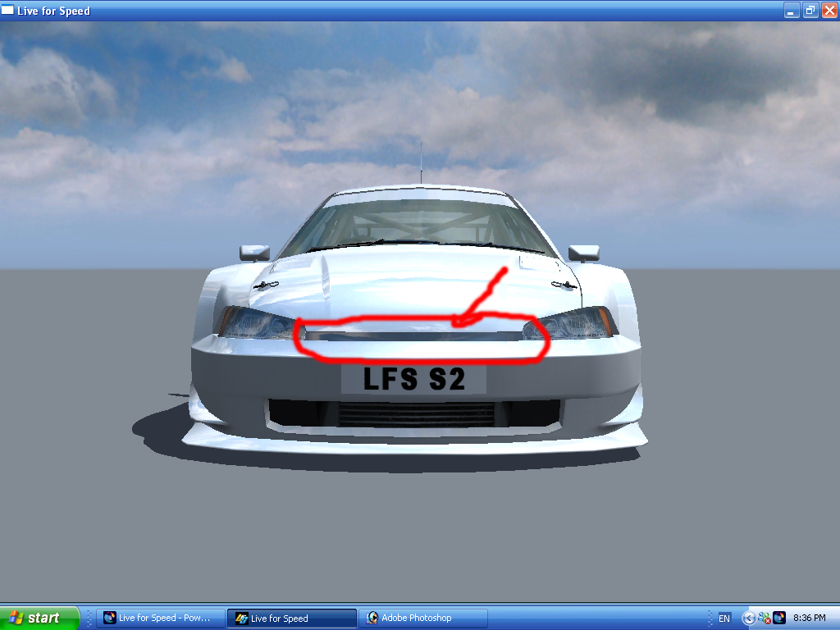840x630 pixels.
Task: Click the Live for Speed title bar icon
Action: click(7, 10)
